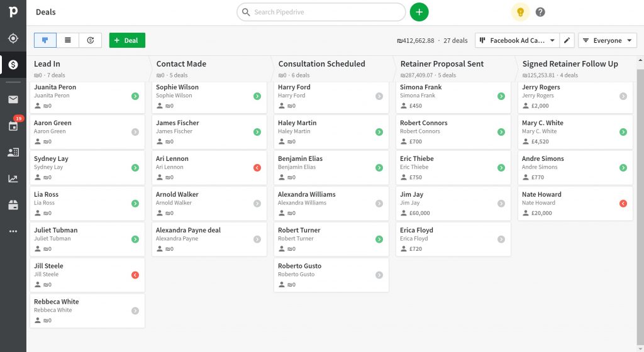The image size is (644, 352).
Task: Select the Consultation Scheduled stage header
Action: [x=332, y=69]
